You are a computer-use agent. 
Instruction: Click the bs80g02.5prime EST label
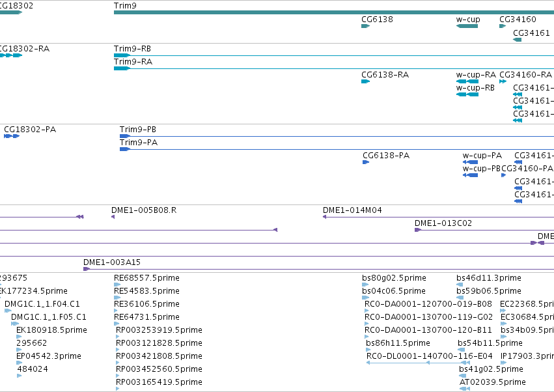tap(394, 278)
